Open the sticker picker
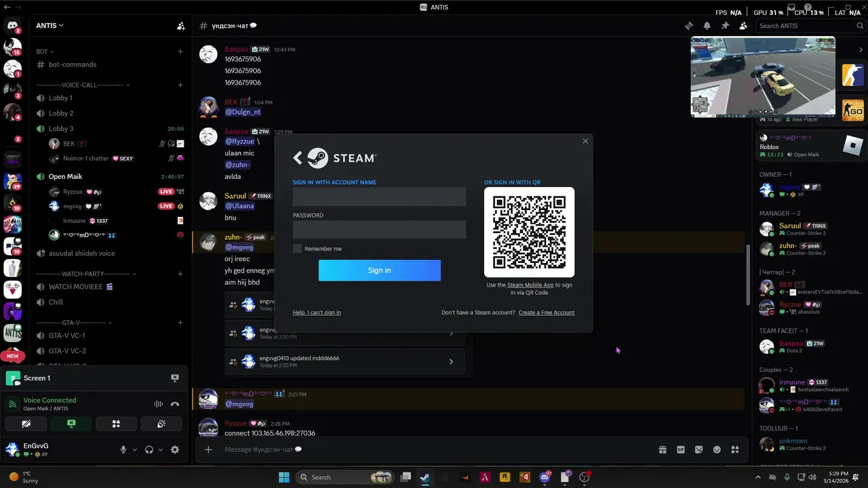 (x=698, y=449)
